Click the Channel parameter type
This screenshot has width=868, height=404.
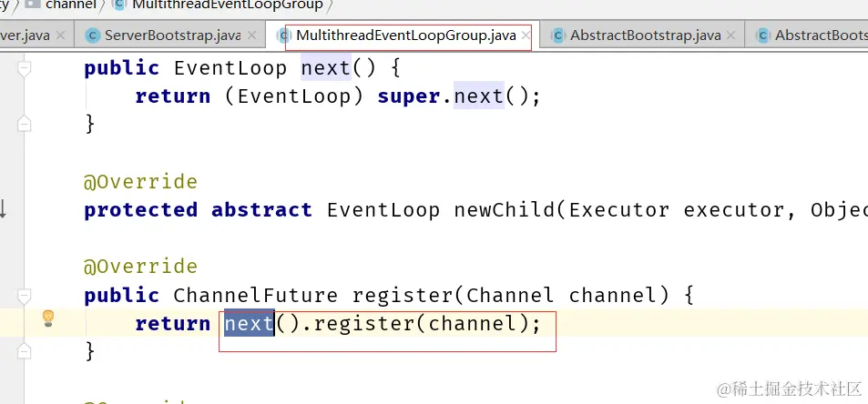click(x=510, y=295)
